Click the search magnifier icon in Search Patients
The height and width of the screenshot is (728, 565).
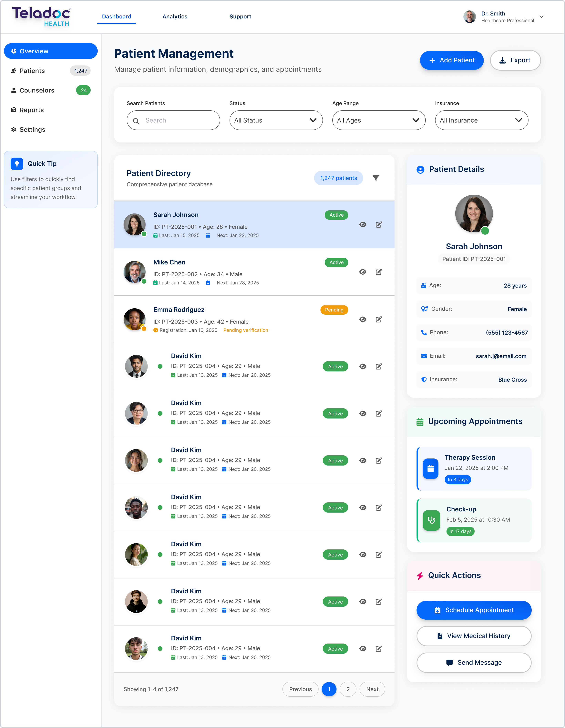point(137,120)
